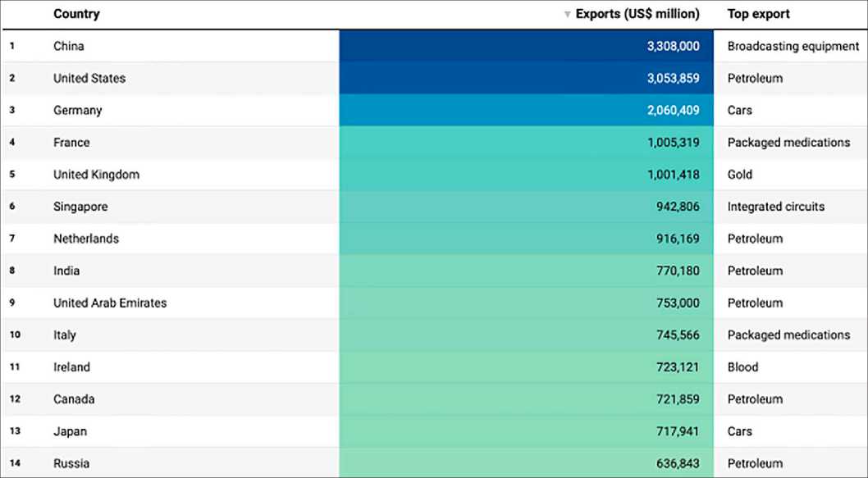Click Ireland's top export Blood
Image resolution: width=868 pixels, height=478 pixels.
pos(742,366)
